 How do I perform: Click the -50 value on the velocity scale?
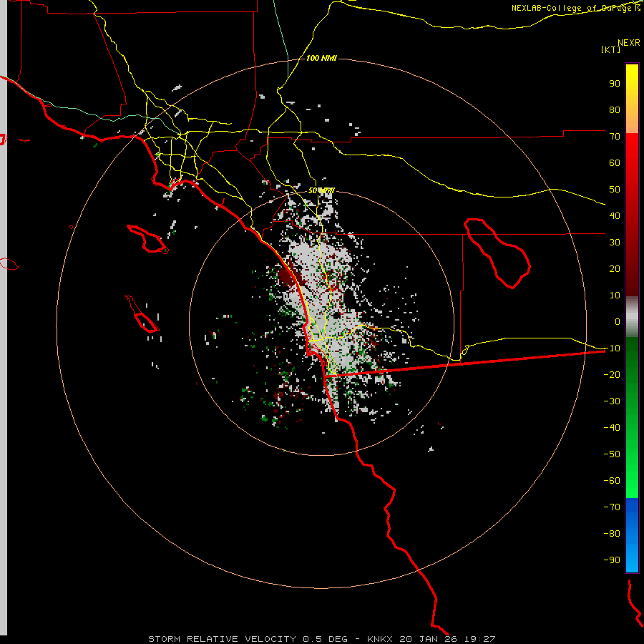click(612, 454)
